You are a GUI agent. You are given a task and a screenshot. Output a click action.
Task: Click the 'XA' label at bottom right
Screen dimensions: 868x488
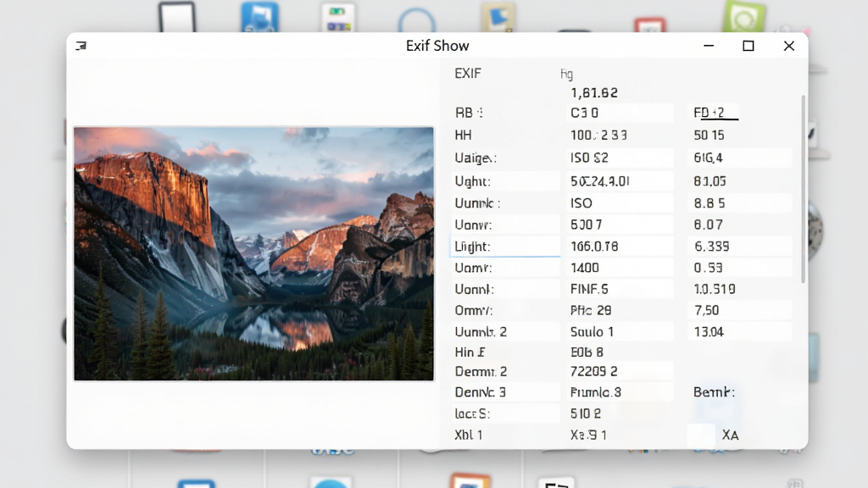[730, 435]
